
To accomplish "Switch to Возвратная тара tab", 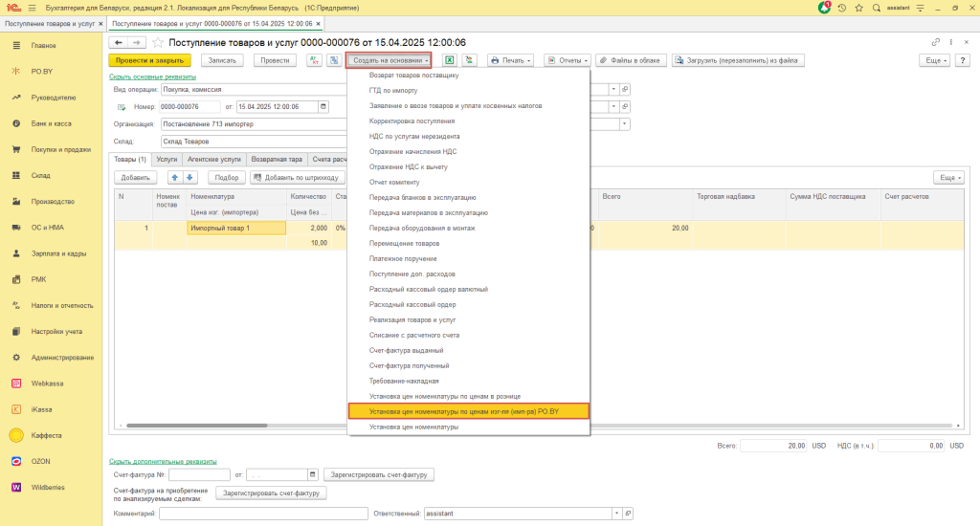I will (x=277, y=160).
